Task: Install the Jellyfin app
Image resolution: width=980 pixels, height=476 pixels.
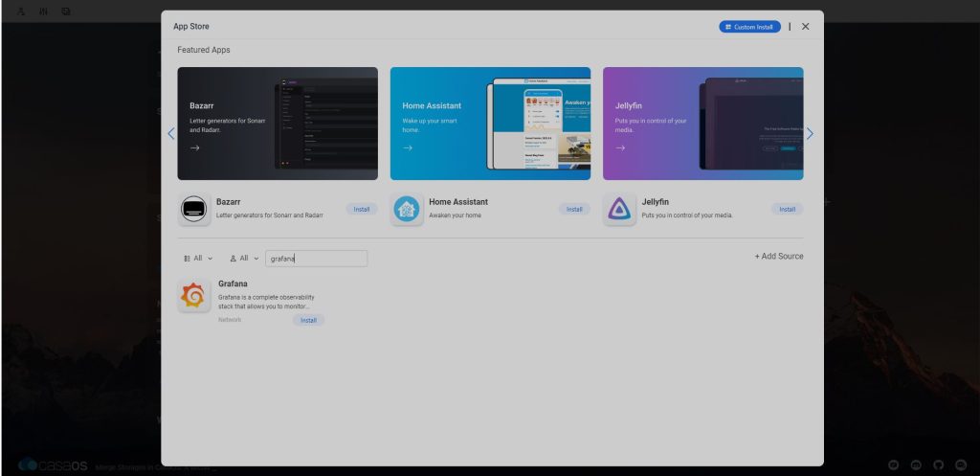Action: (x=787, y=209)
